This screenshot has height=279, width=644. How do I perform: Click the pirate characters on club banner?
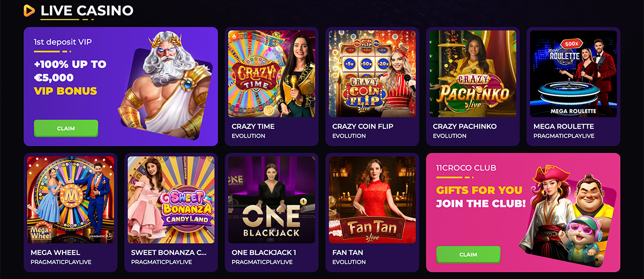coord(570,212)
